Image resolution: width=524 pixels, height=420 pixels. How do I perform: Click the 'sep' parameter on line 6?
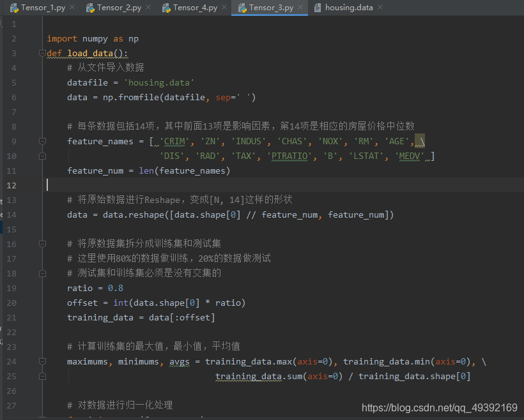(x=223, y=98)
